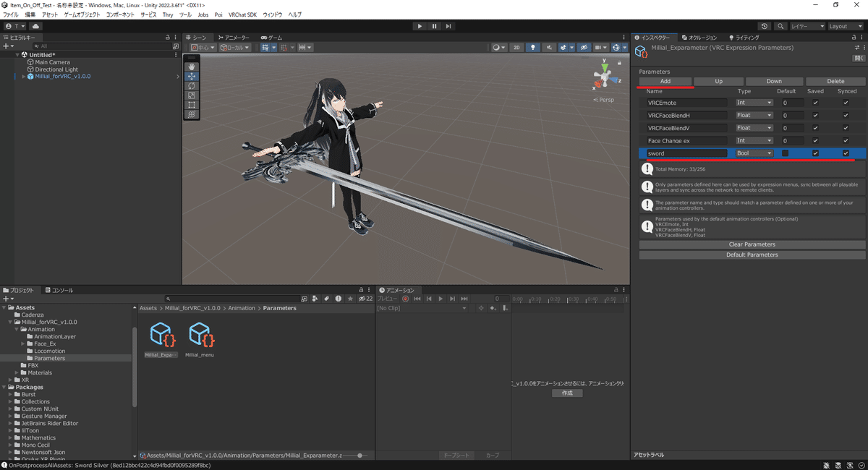
Task: Open the pivot 中心 dropdown
Action: (x=204, y=48)
